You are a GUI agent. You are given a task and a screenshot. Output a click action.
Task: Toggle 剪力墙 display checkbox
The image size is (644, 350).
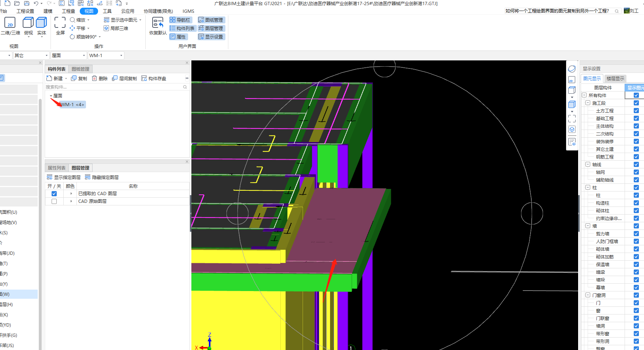click(636, 234)
